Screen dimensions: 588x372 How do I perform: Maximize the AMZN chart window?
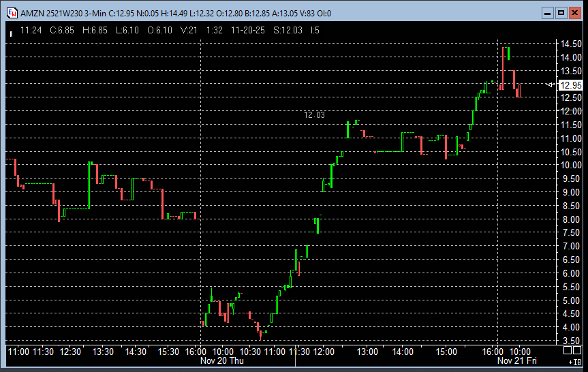pos(561,12)
